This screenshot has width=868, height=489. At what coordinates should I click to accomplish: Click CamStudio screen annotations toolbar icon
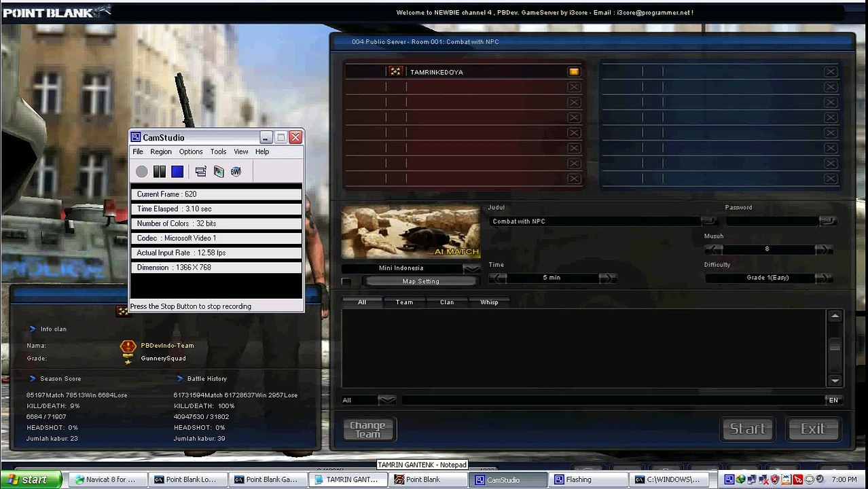coord(218,172)
